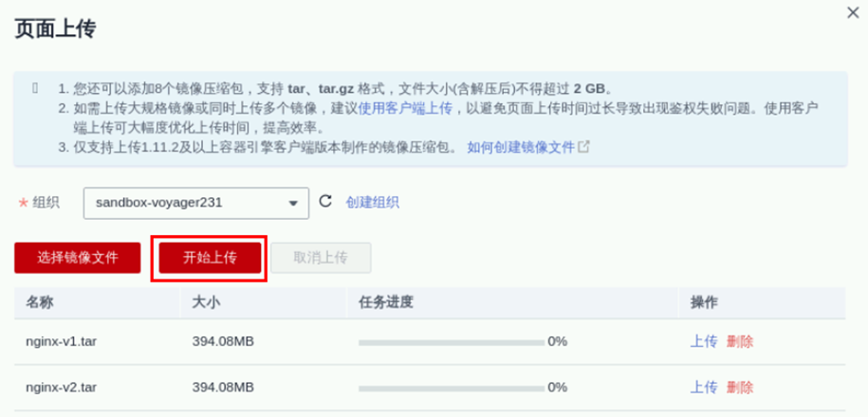Click the progress bar for nginx-v2.tar
The height and width of the screenshot is (417, 868).
(x=451, y=387)
